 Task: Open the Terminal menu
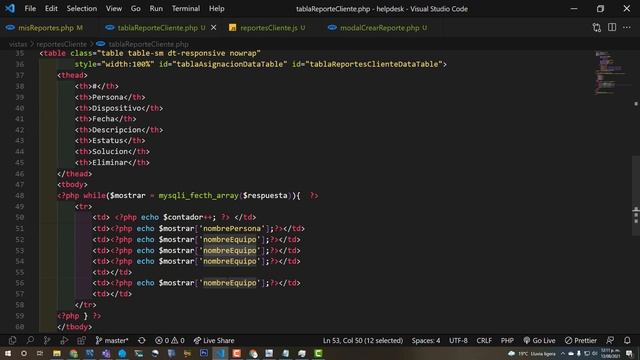[186, 9]
